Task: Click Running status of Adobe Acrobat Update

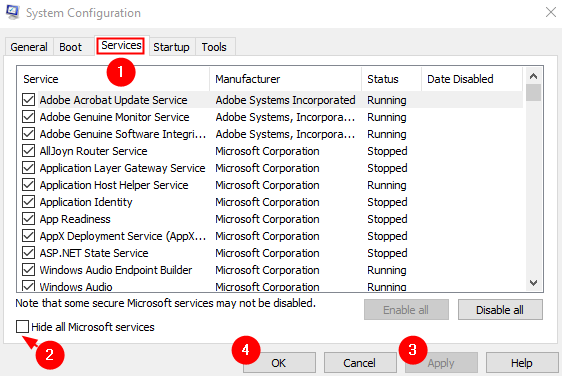Action: [387, 100]
